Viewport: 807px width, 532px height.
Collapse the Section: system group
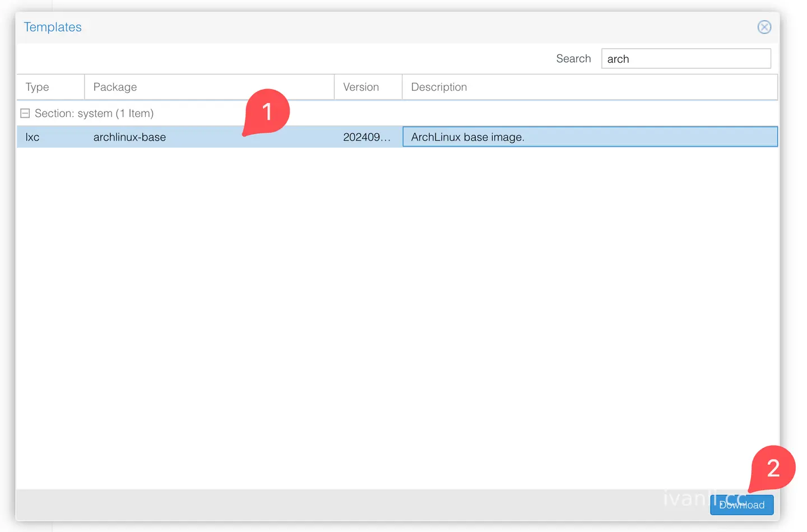pos(25,113)
